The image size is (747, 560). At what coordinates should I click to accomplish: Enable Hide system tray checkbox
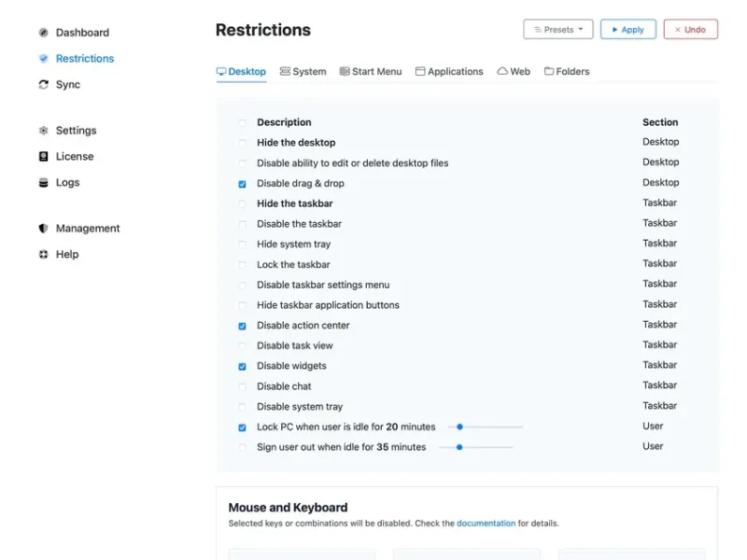pos(243,245)
